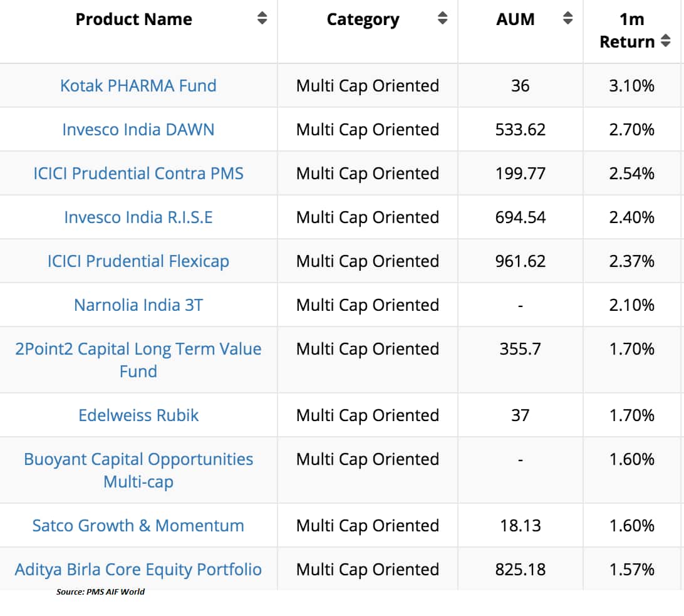Select ICICI Prudential Contra PMS

tap(138, 173)
